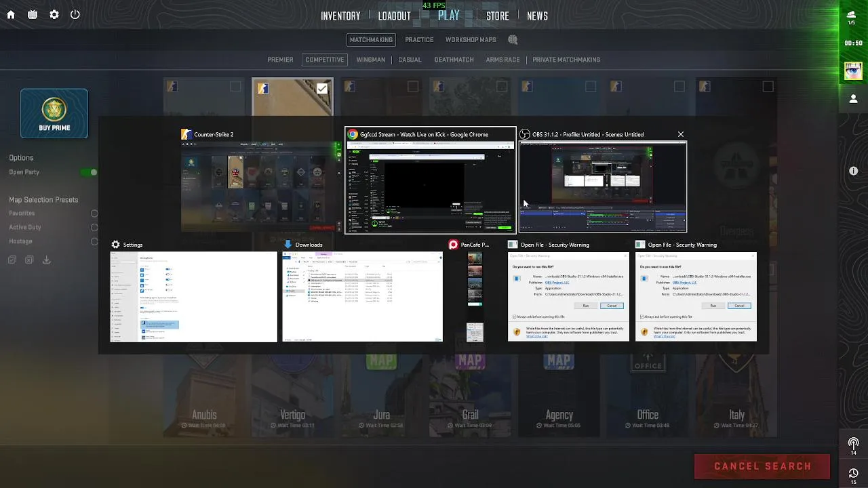Switch to first Open File Security Warning thumbnail

568,297
